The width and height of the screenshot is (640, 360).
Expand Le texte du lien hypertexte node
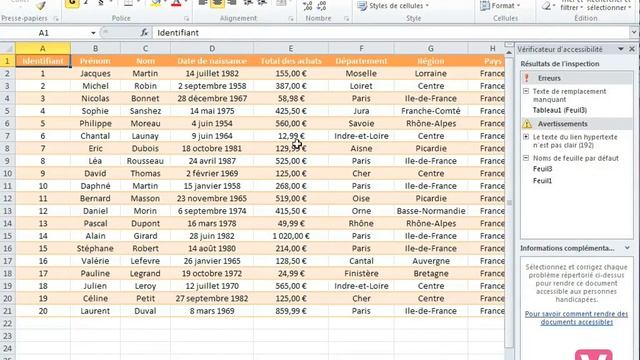click(526, 137)
